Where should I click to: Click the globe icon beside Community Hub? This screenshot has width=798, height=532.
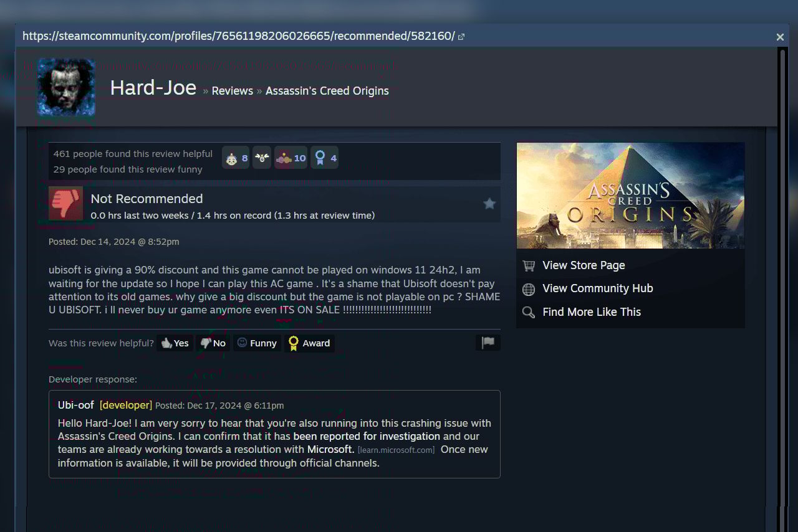529,289
